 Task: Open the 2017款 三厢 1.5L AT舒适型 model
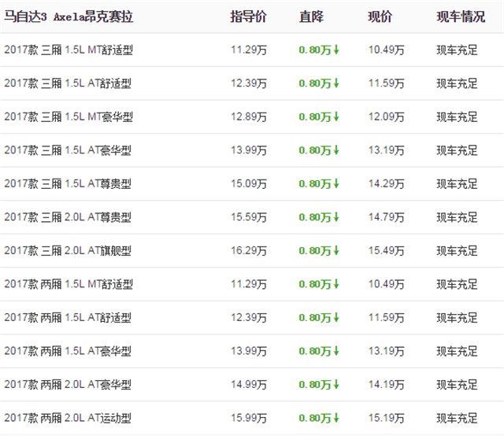[68, 83]
